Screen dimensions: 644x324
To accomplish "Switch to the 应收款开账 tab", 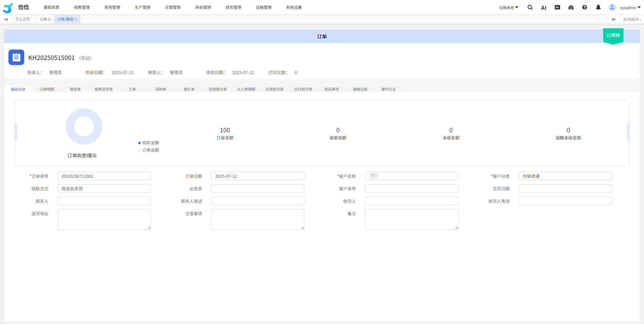I will [x=275, y=89].
